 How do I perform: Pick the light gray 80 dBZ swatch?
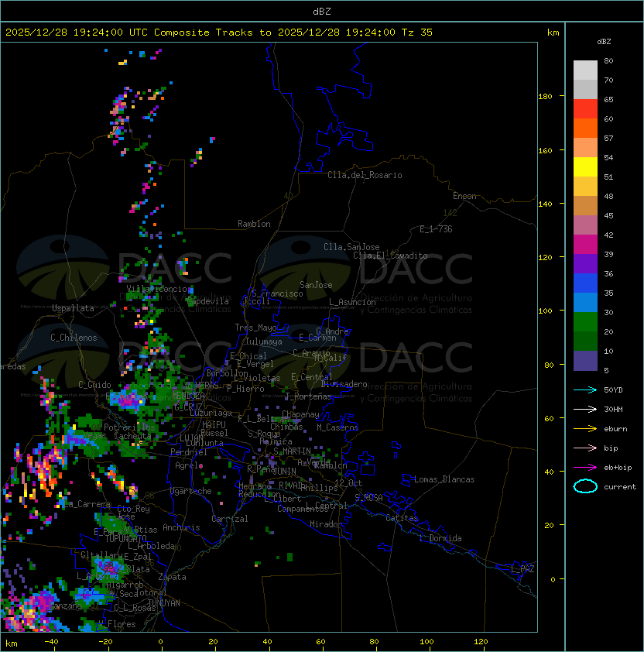point(585,70)
